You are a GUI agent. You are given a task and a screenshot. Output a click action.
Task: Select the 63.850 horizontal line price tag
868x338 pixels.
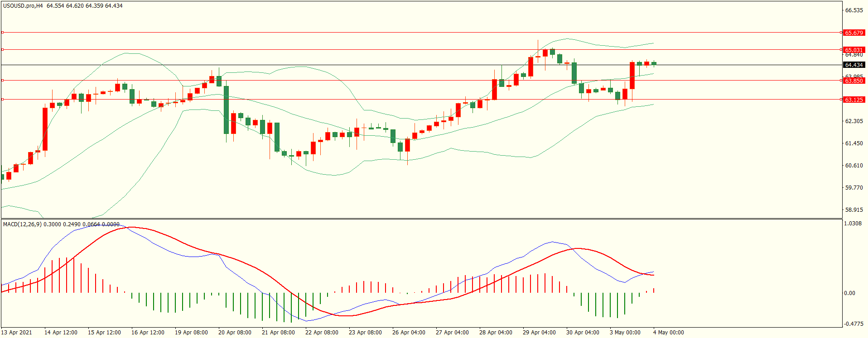(854, 81)
